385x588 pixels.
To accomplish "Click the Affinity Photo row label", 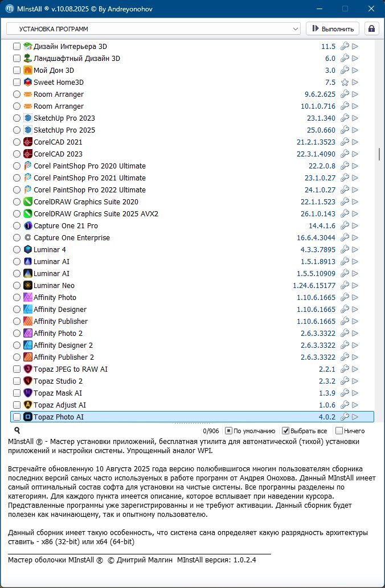I will tap(55, 298).
